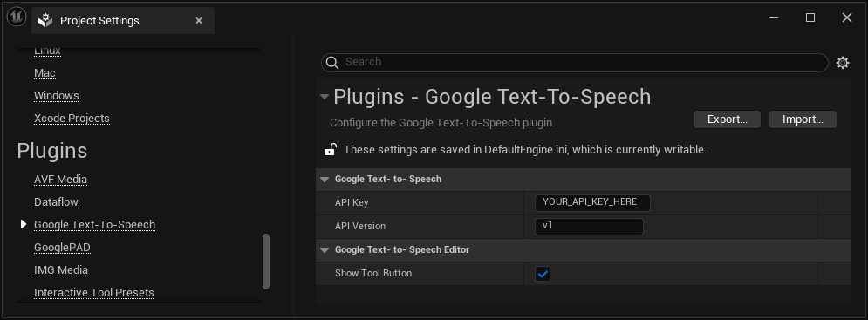Minimize the Project Settings window

point(775,17)
